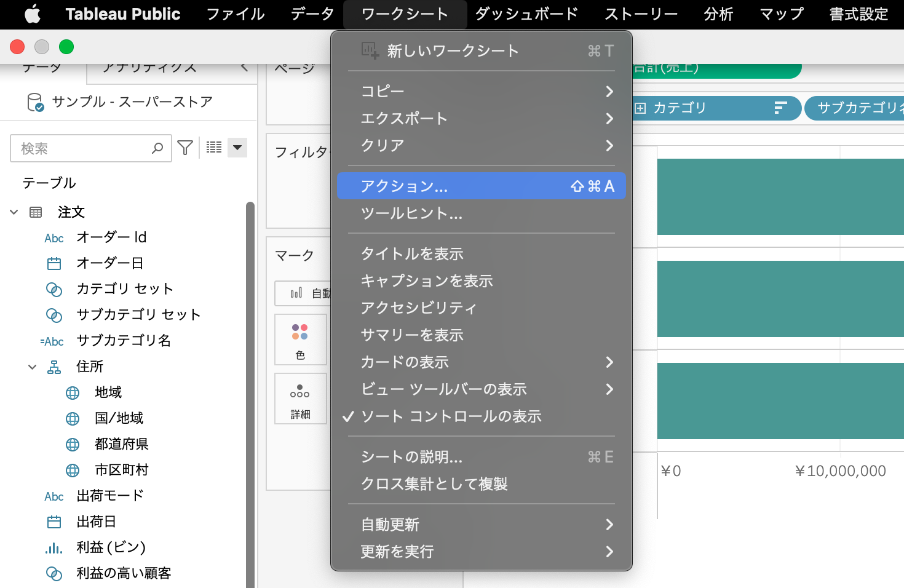Select the 出荷モード field
904x588 pixels.
(x=109, y=496)
